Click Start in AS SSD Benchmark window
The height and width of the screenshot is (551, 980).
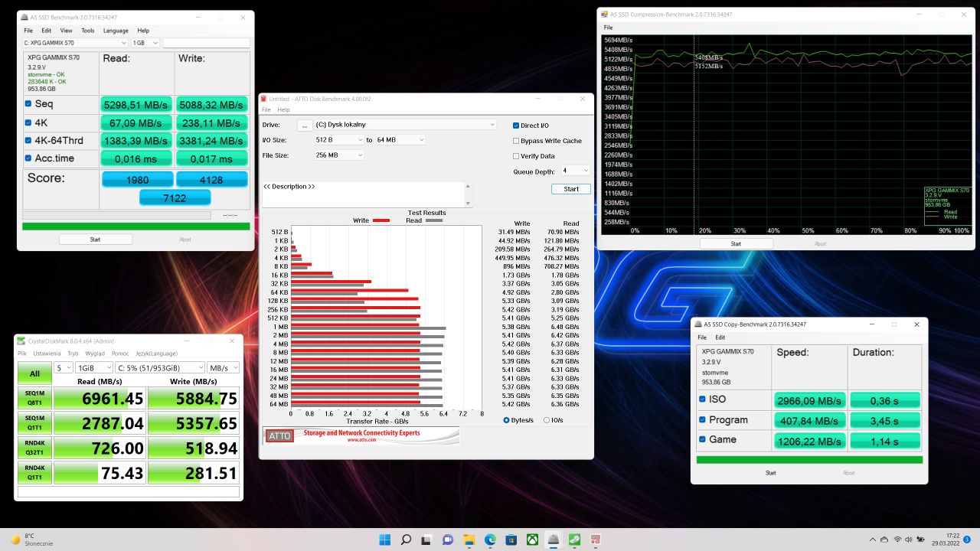click(x=96, y=240)
